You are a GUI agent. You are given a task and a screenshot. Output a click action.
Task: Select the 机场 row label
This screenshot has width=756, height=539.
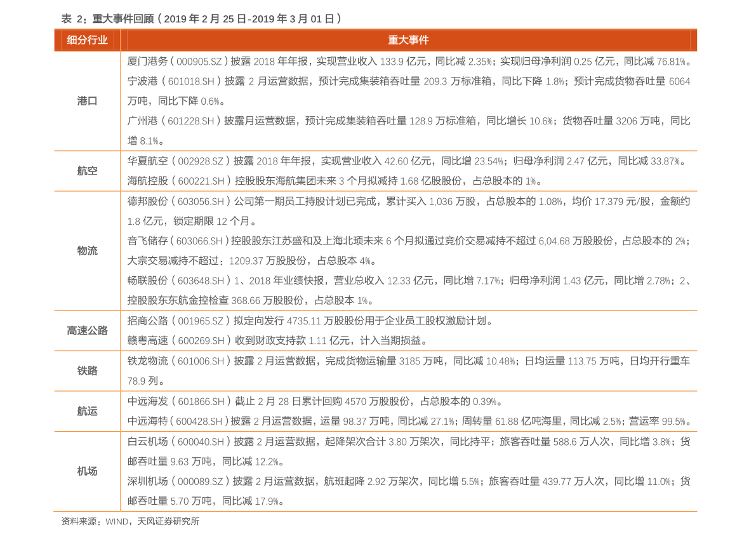pos(87,471)
